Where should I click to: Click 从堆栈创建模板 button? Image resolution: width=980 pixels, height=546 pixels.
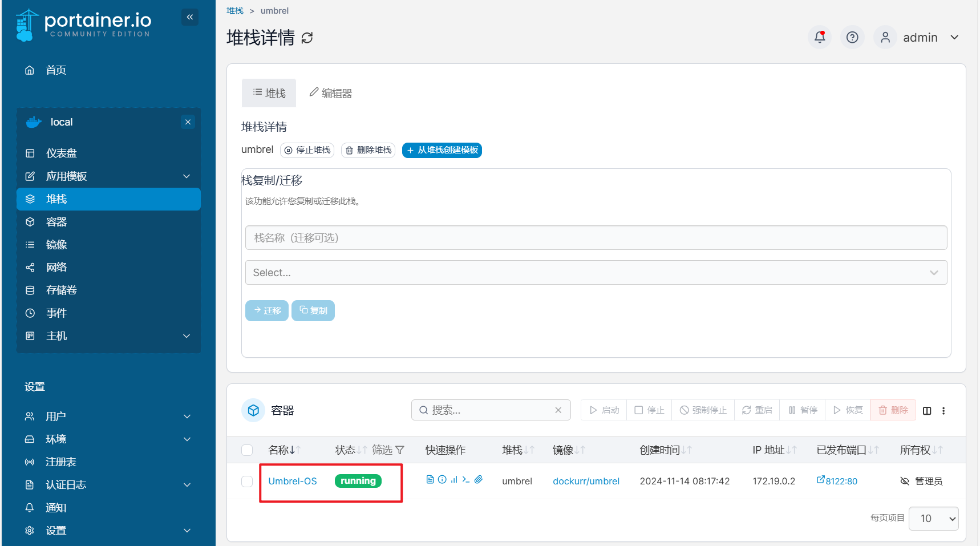point(442,150)
